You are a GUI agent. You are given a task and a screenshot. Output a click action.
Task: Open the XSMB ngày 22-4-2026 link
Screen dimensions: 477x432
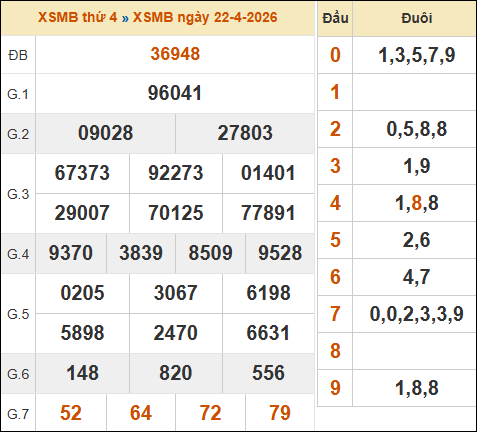(205, 17)
